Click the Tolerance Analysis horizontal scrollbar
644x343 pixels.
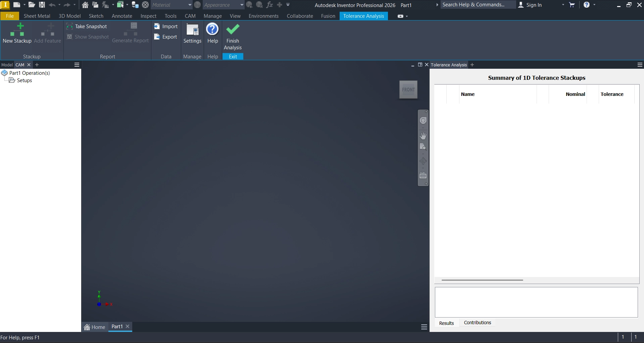[x=482, y=280]
